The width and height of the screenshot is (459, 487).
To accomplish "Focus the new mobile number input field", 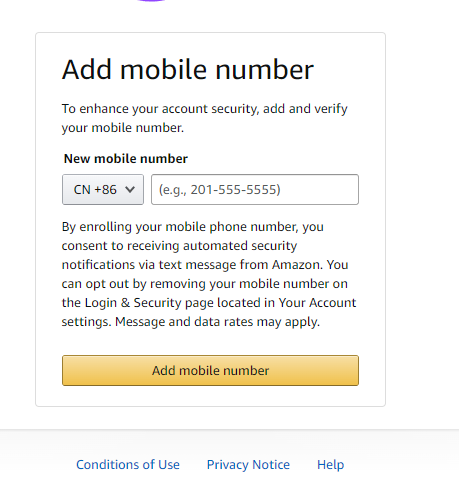I will (255, 189).
